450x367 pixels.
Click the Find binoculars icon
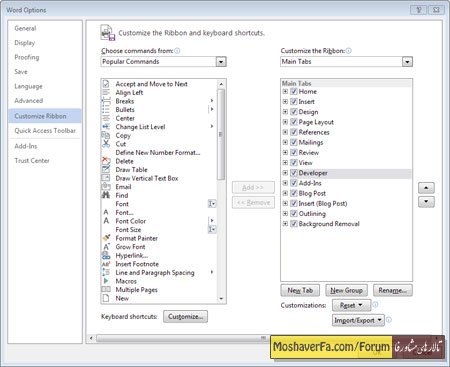click(x=106, y=195)
